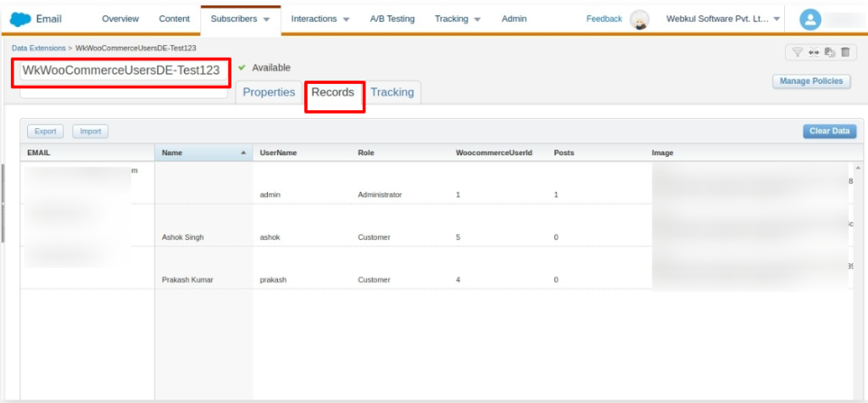Switch to the Properties tab
868x403 pixels.
tap(269, 92)
